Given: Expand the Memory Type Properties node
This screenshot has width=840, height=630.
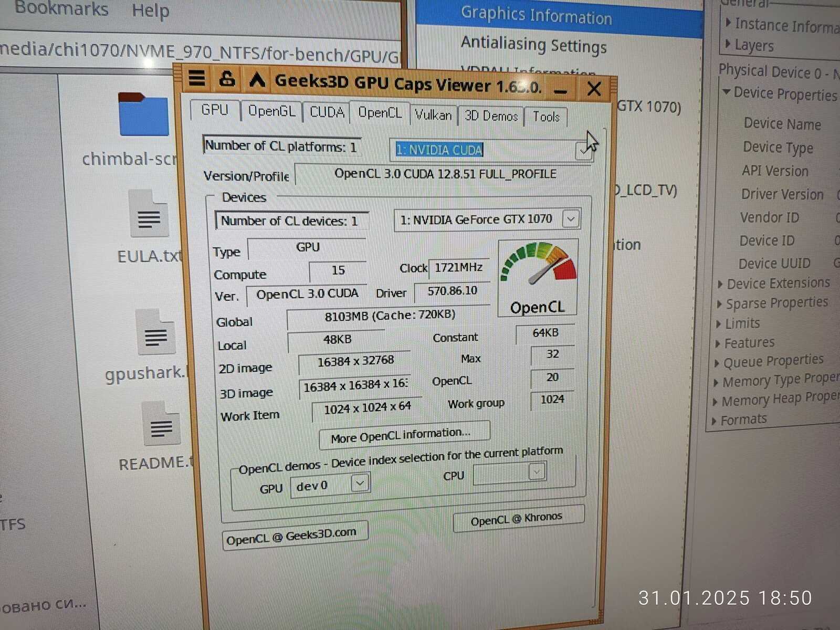Looking at the screenshot, I should (x=716, y=383).
